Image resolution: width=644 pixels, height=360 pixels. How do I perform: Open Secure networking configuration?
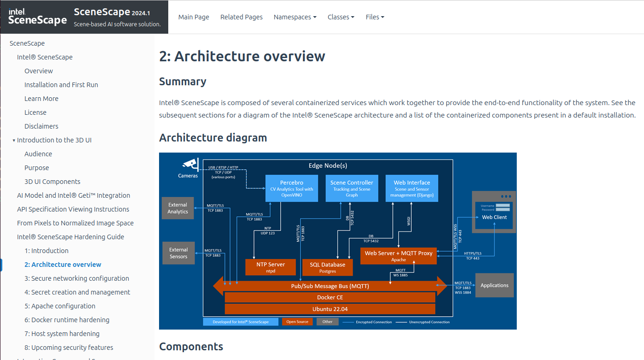pos(77,278)
